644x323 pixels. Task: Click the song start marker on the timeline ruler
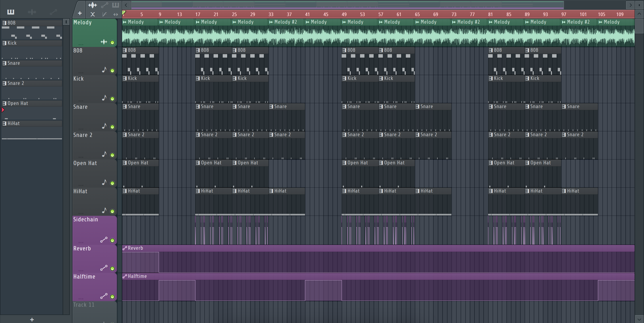tap(124, 13)
